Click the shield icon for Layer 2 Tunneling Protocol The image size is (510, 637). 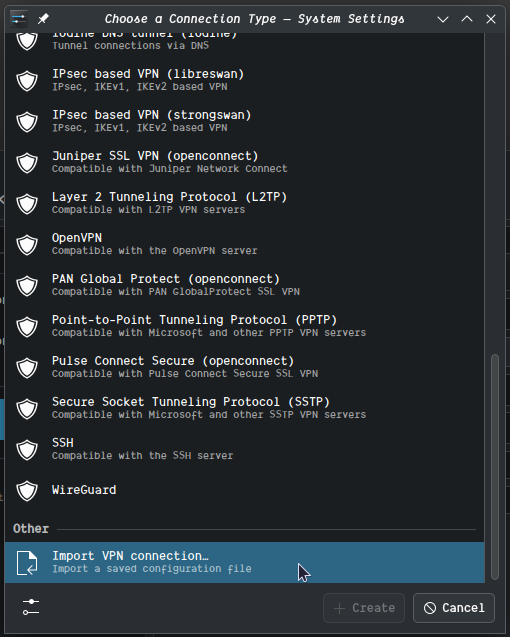(27, 204)
